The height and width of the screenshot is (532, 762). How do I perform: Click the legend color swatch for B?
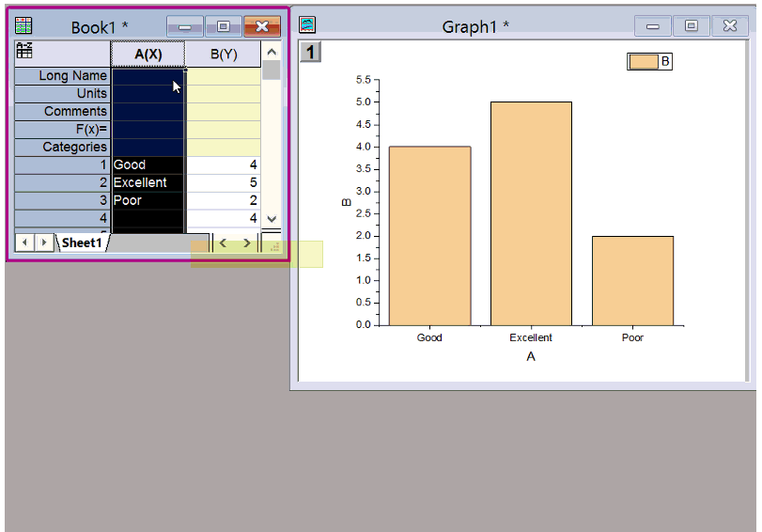tap(644, 61)
